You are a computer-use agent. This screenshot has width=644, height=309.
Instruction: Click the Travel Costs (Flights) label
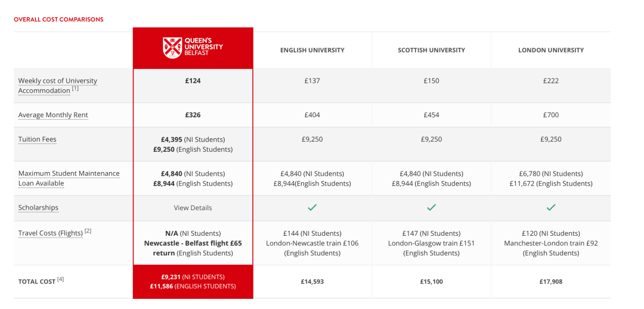click(51, 233)
